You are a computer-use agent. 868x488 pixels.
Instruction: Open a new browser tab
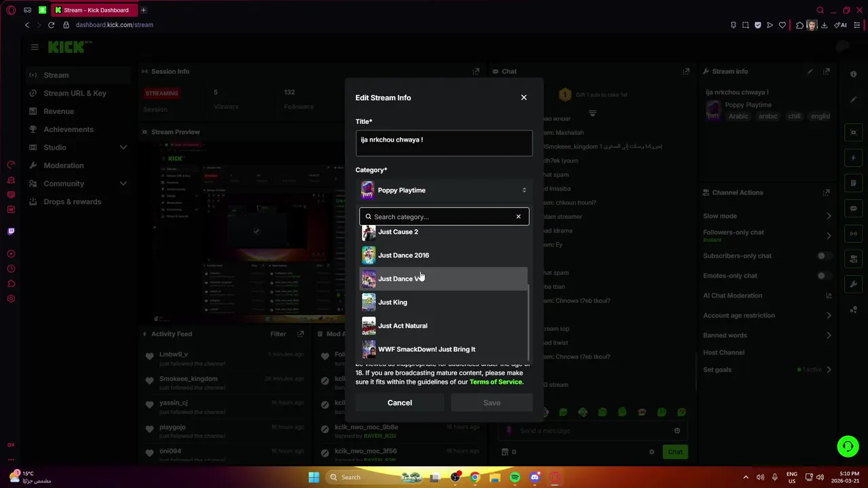143,10
